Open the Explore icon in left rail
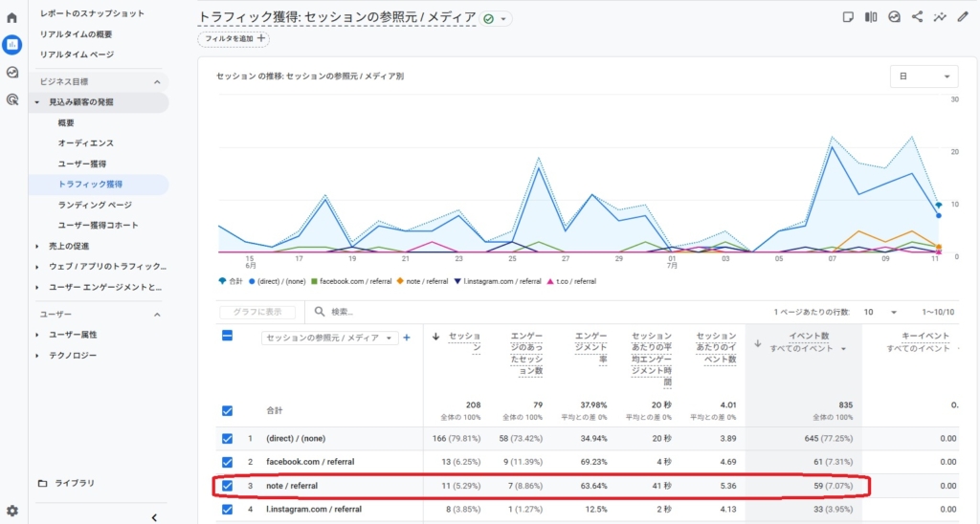This screenshot has height=524, width=980. click(x=11, y=73)
